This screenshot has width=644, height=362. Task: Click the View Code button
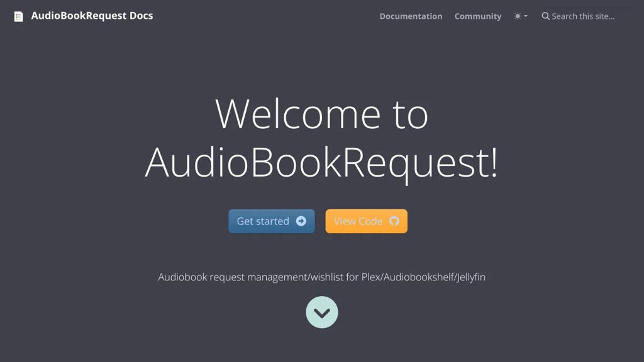[x=367, y=221]
